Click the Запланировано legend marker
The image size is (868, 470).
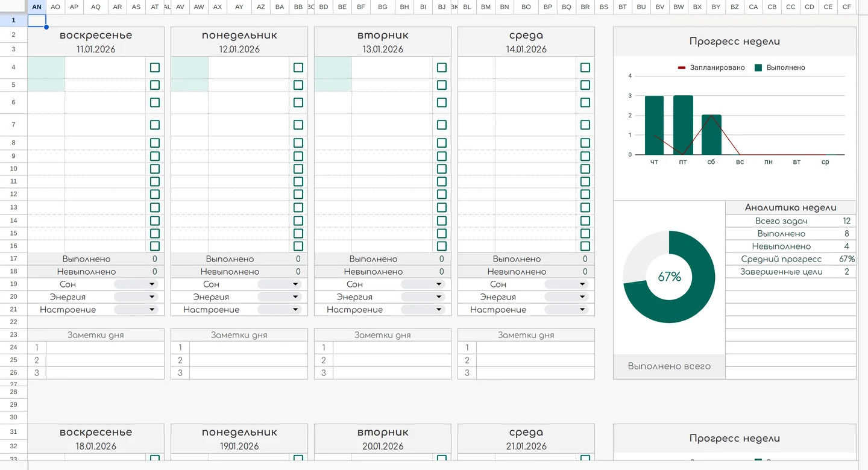(682, 68)
